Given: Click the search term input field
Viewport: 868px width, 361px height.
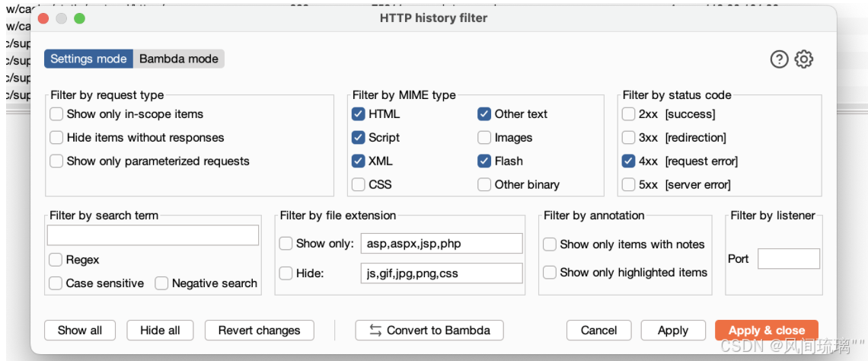Looking at the screenshot, I should (x=153, y=235).
